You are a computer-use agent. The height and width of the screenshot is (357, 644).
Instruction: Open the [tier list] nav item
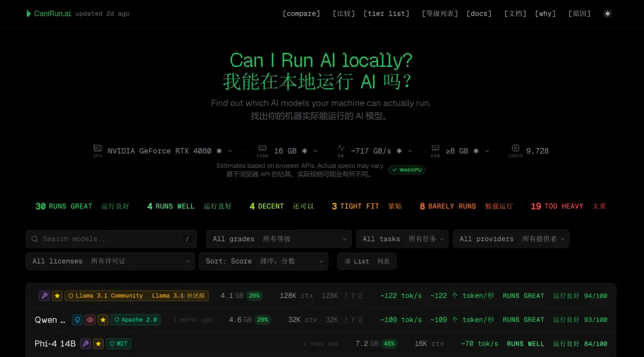[x=386, y=14]
